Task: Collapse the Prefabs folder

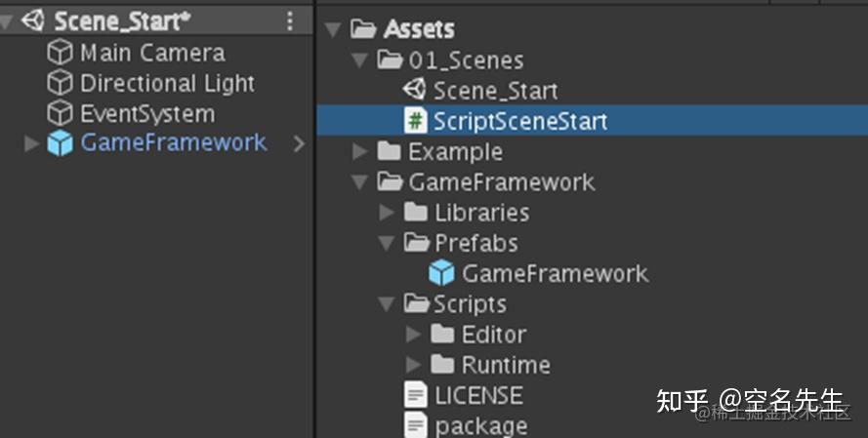Action: point(387,243)
